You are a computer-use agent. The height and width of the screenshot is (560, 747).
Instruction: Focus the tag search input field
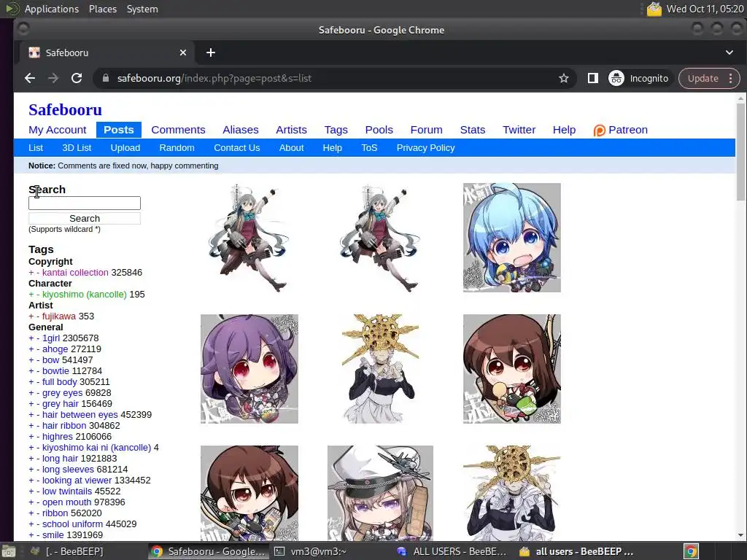85,203
